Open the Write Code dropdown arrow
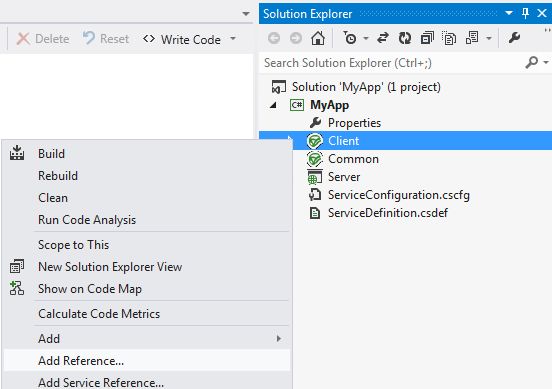552x389 pixels. point(233,38)
